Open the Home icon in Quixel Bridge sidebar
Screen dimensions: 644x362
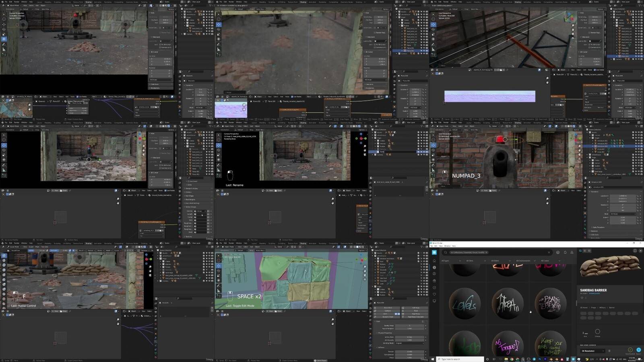pos(434,261)
